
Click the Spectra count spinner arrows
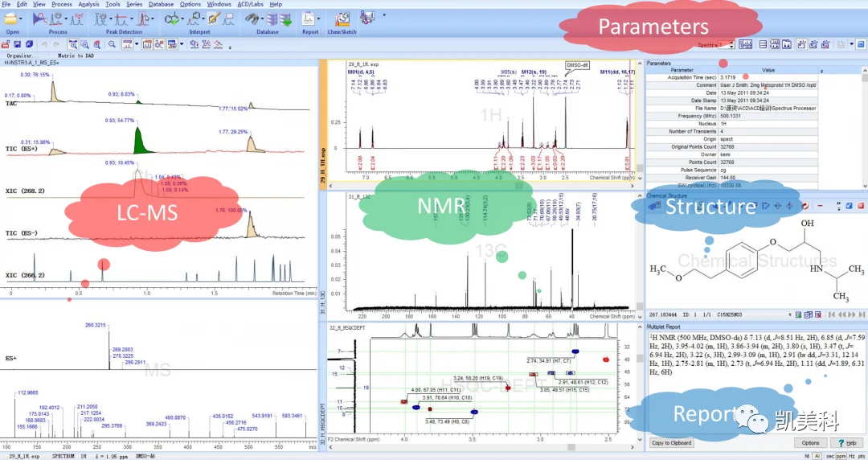coord(732,44)
